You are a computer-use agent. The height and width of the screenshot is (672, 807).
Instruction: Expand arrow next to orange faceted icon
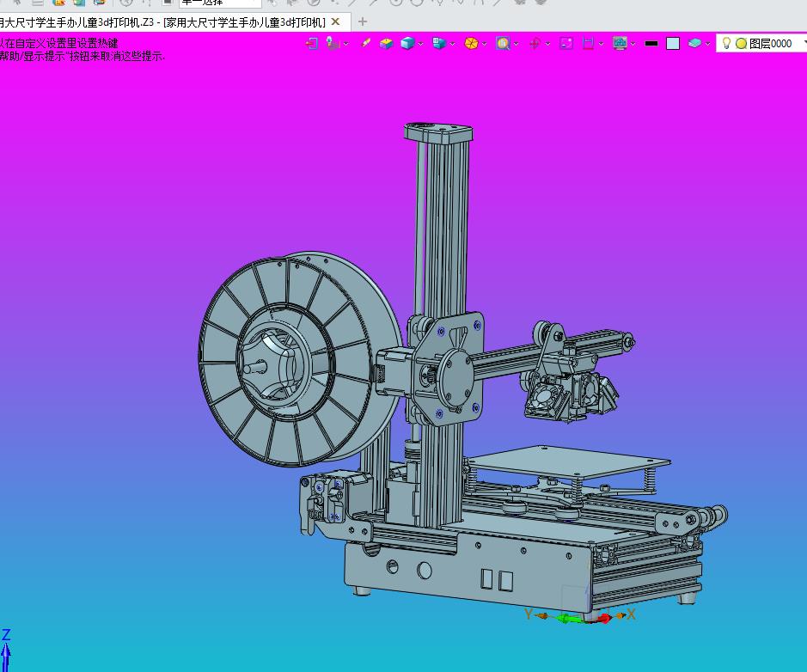click(x=485, y=44)
